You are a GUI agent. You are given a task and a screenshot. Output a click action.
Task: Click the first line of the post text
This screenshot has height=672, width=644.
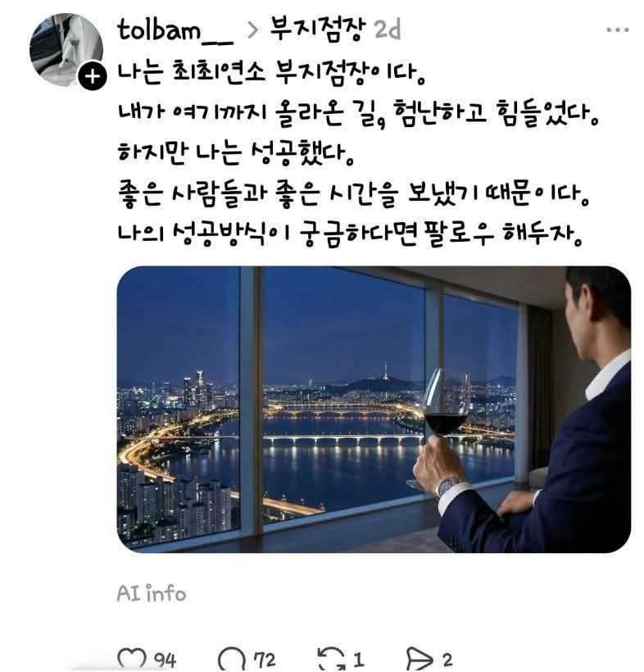tap(271, 73)
